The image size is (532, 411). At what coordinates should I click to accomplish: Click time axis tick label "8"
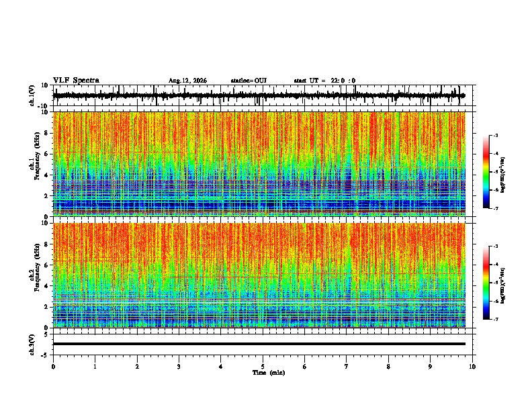(388, 367)
